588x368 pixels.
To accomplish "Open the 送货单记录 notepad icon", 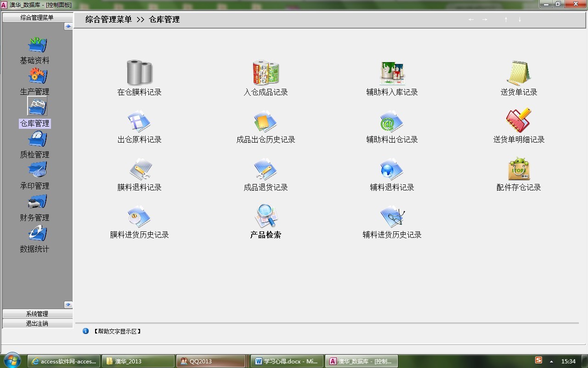I will [x=519, y=73].
